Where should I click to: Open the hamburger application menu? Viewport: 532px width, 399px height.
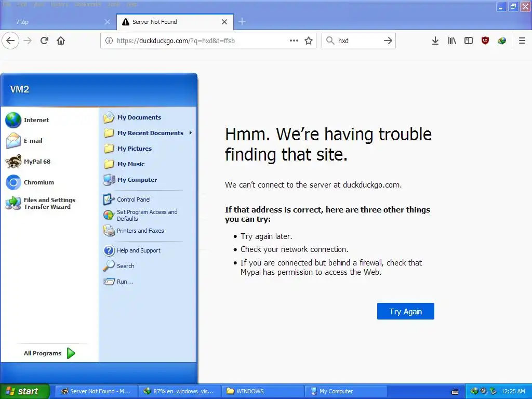point(522,41)
